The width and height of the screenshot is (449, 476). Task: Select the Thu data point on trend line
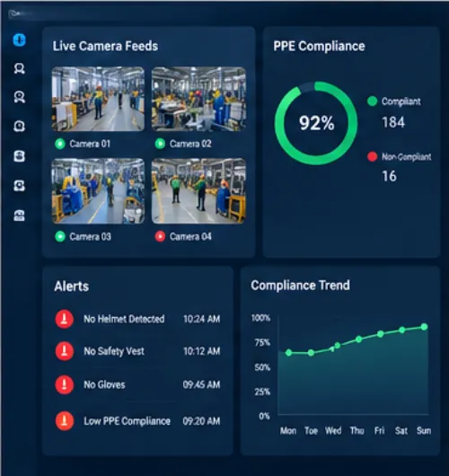point(358,339)
